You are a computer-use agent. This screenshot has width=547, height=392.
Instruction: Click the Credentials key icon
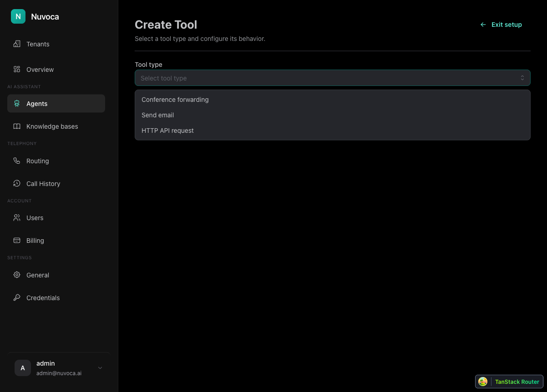pos(17,298)
